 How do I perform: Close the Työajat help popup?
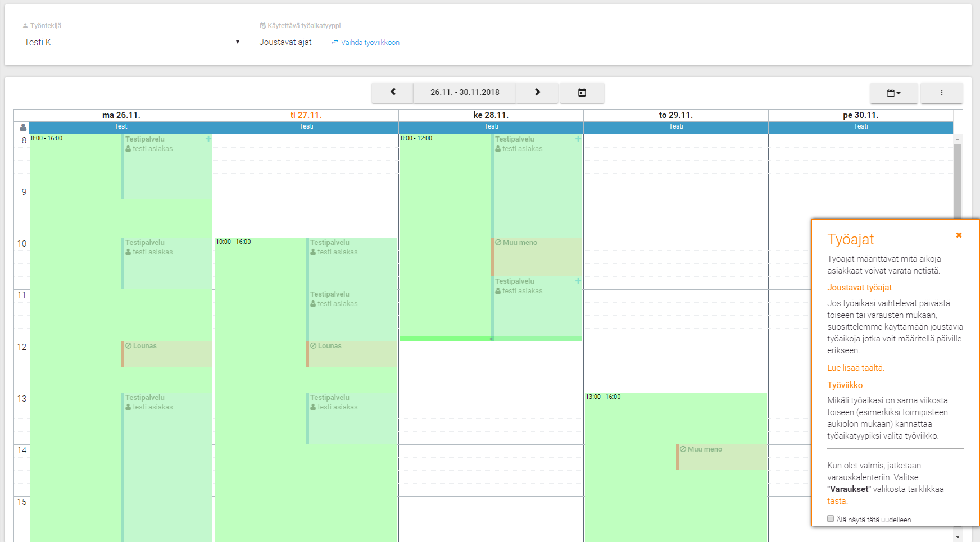[959, 235]
